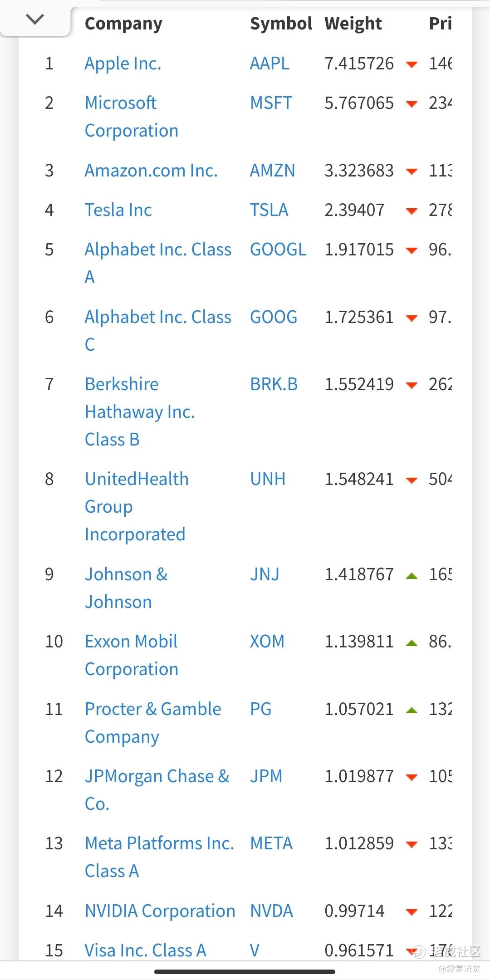Click Tesla's red down arrow indicator
The width and height of the screenshot is (490, 980).
(412, 211)
